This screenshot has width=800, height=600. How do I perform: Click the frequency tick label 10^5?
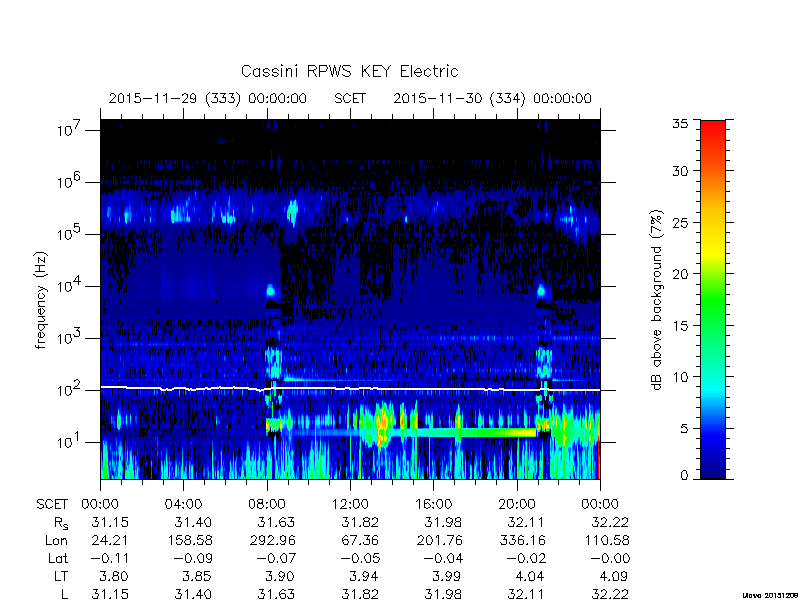(70, 233)
